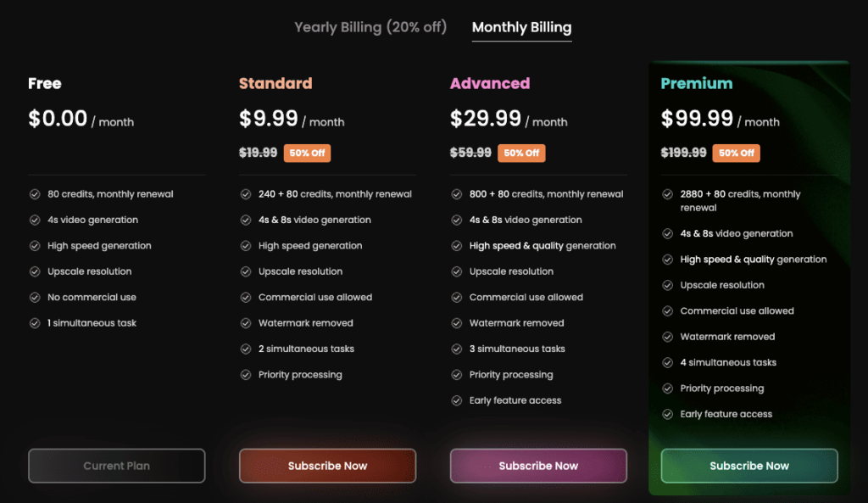Click checkmark icon beside '800 + 80 credits'

(x=457, y=194)
